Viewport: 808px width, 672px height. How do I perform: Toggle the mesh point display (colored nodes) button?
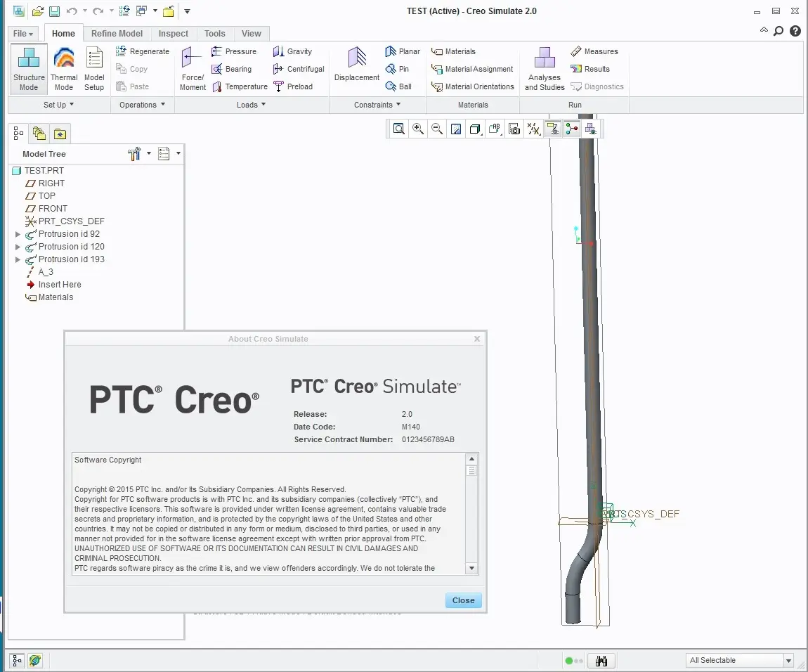tap(572, 129)
